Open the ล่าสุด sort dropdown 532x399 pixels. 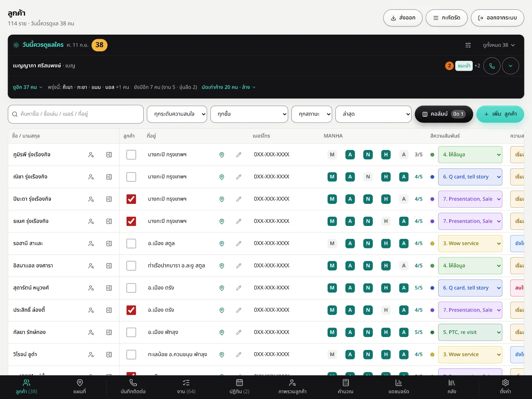(374, 114)
